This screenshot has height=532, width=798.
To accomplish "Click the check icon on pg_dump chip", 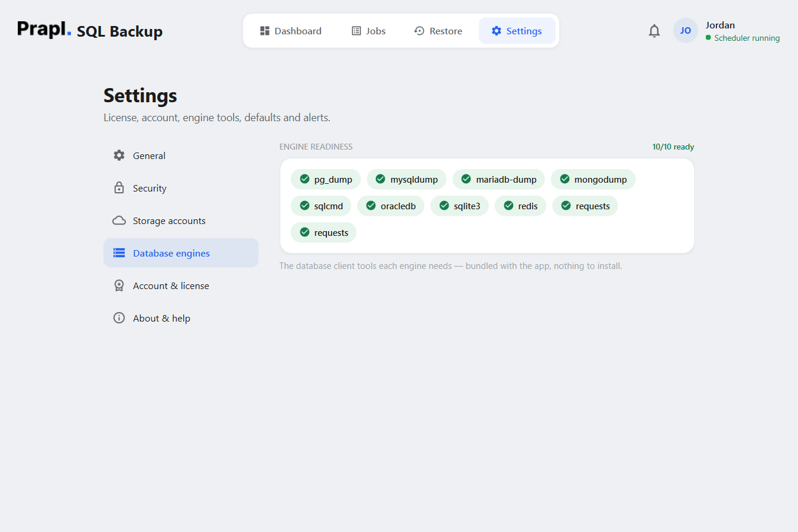I will coord(305,179).
